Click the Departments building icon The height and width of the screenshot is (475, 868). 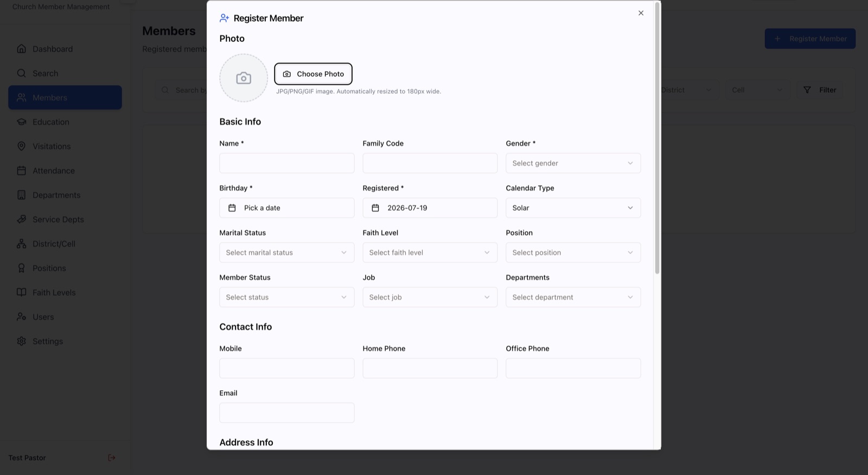pyautogui.click(x=21, y=195)
